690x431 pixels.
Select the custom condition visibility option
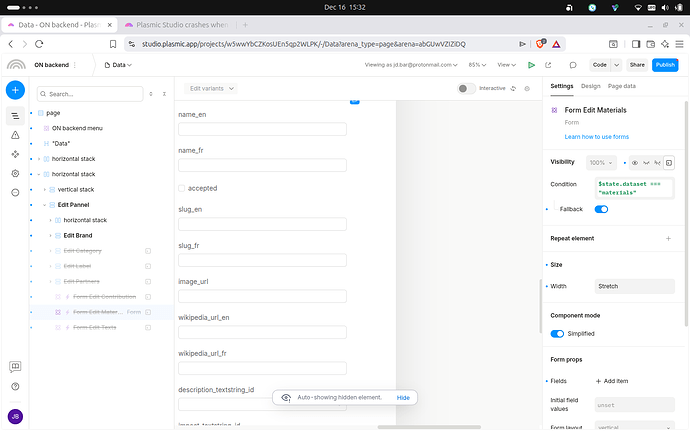coord(668,163)
